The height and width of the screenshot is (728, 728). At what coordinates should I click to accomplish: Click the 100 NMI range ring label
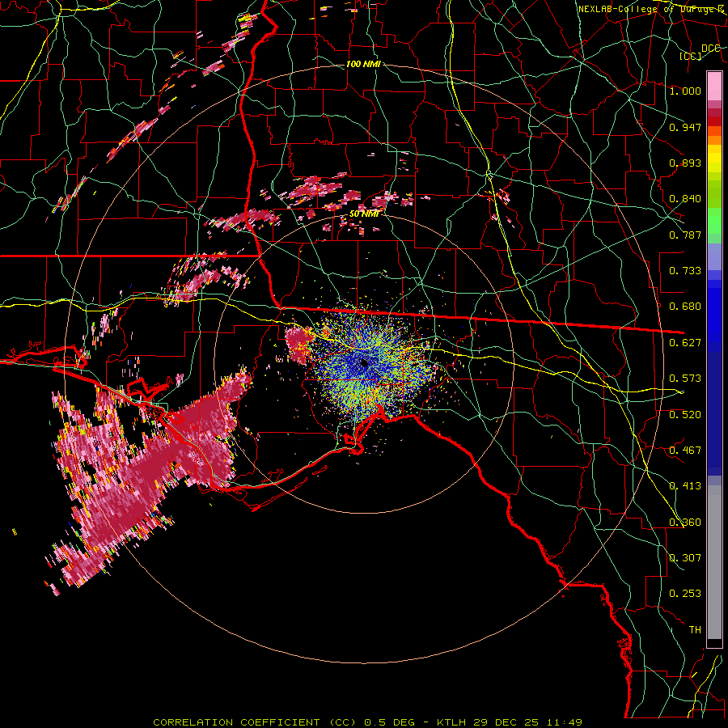pyautogui.click(x=363, y=64)
